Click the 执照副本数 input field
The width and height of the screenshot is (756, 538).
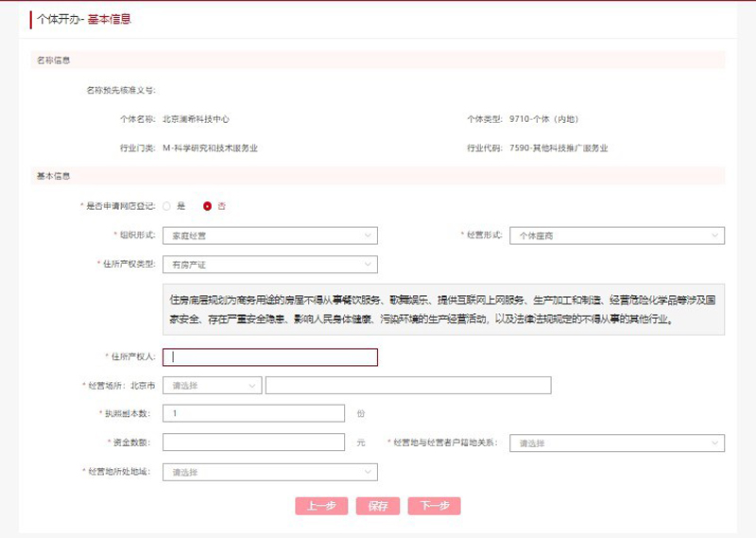coord(253,413)
